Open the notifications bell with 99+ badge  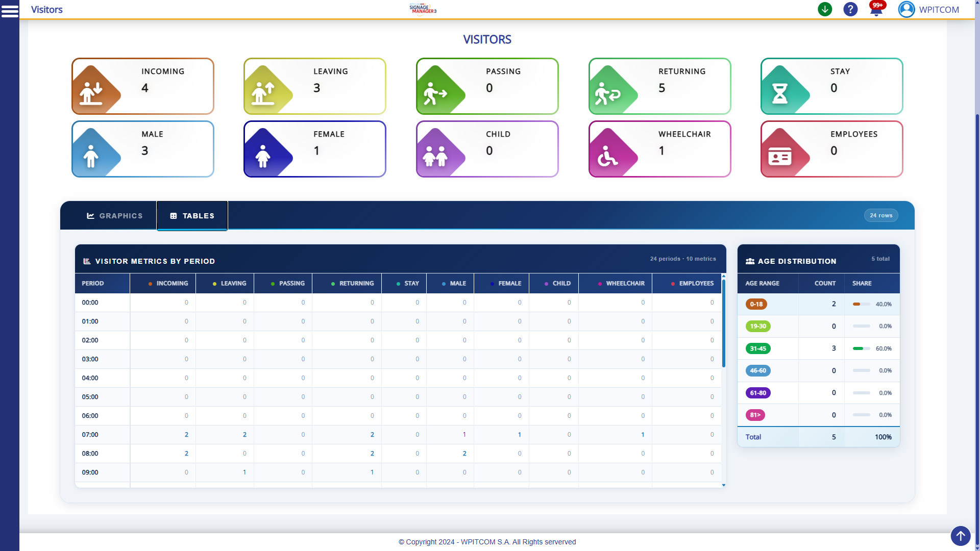(876, 9)
